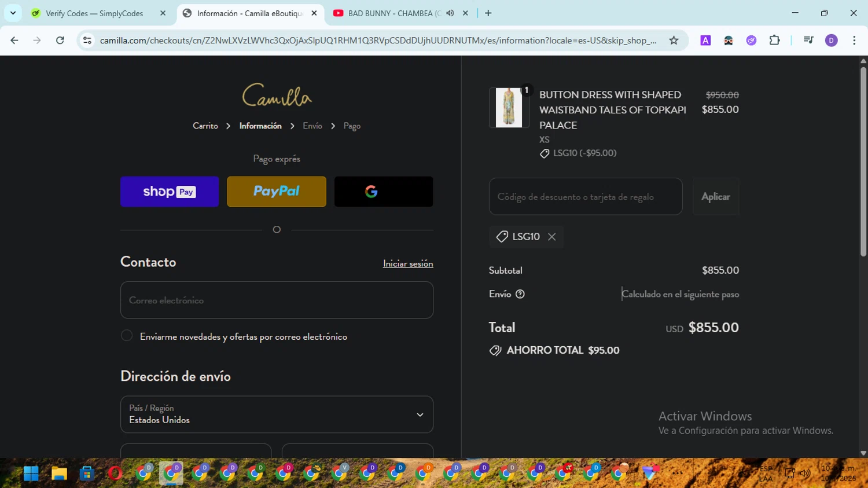Click the Aplicar discount button
Viewport: 868px width, 488px height.
pyautogui.click(x=716, y=197)
